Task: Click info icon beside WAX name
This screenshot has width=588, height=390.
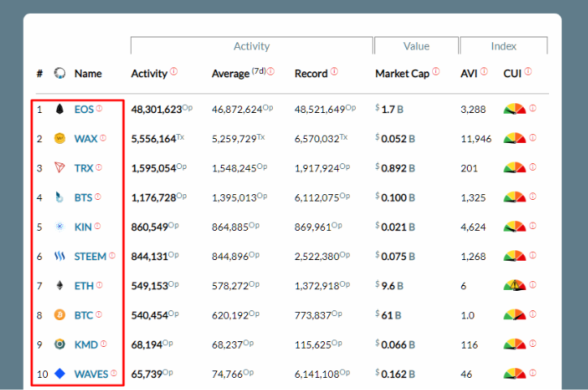Action: point(103,137)
